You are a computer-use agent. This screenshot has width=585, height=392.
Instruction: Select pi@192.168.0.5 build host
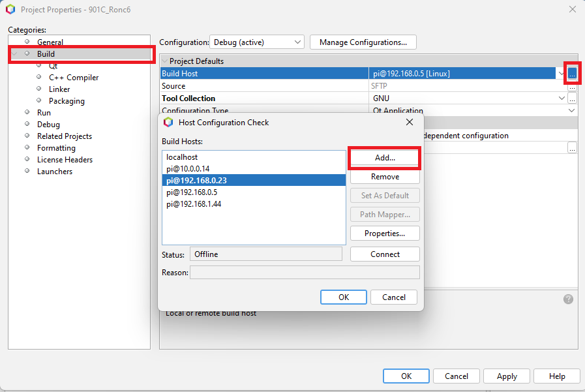[254, 192]
